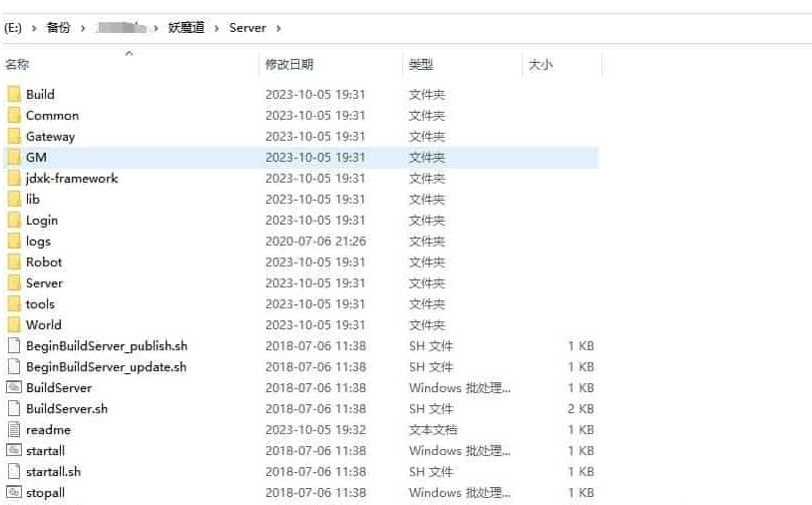Click the tools folder icon
The image size is (812, 505).
point(15,304)
